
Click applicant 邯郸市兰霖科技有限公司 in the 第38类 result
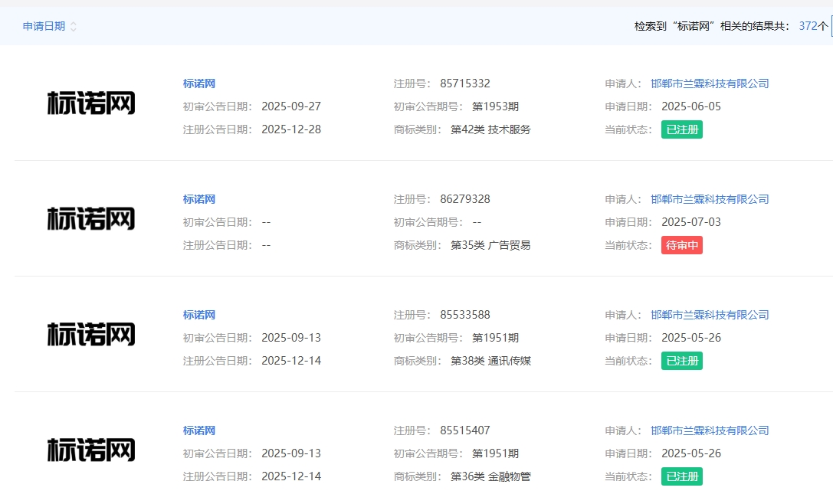[710, 315]
